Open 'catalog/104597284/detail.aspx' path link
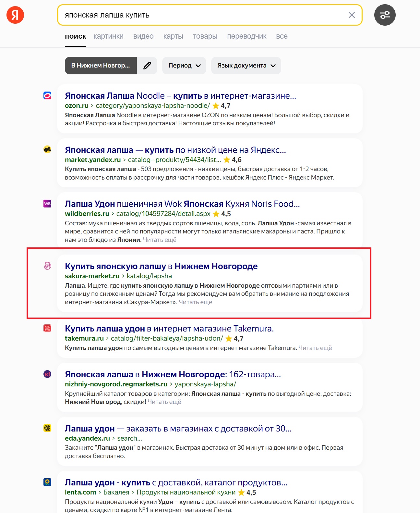Screen dimensions: 420x513 pos(163,214)
